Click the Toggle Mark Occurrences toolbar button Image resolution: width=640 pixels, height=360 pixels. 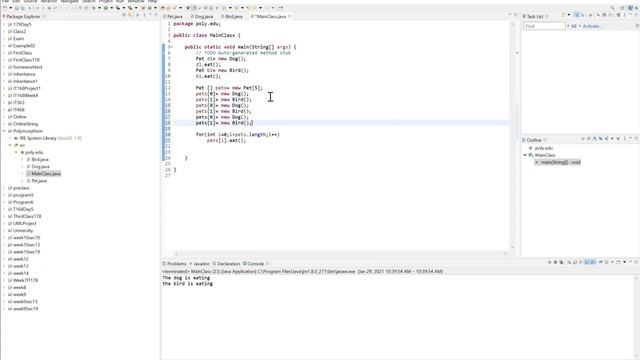click(194, 8)
